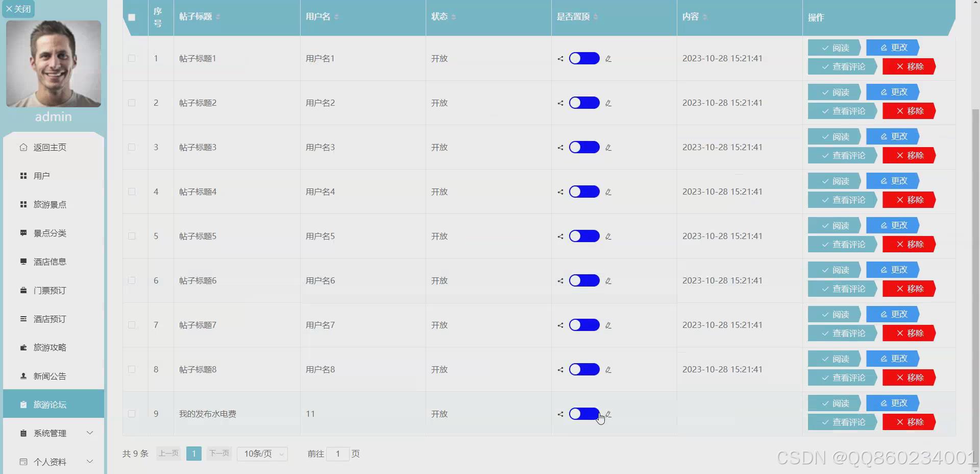Check the checkbox for row 帖子标题3
The height and width of the screenshot is (474, 980).
(132, 147)
